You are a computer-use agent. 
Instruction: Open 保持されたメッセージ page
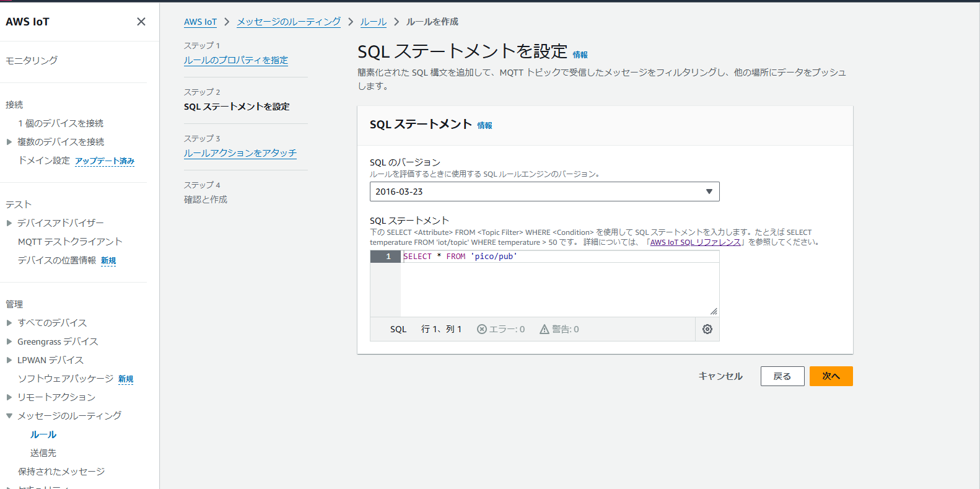click(x=61, y=472)
